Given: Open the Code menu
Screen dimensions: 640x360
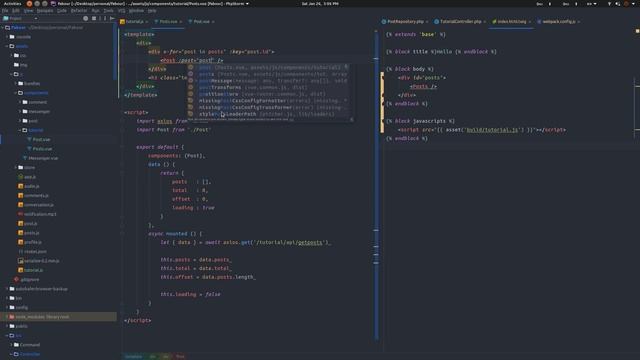Looking at the screenshot, I should [62, 11].
